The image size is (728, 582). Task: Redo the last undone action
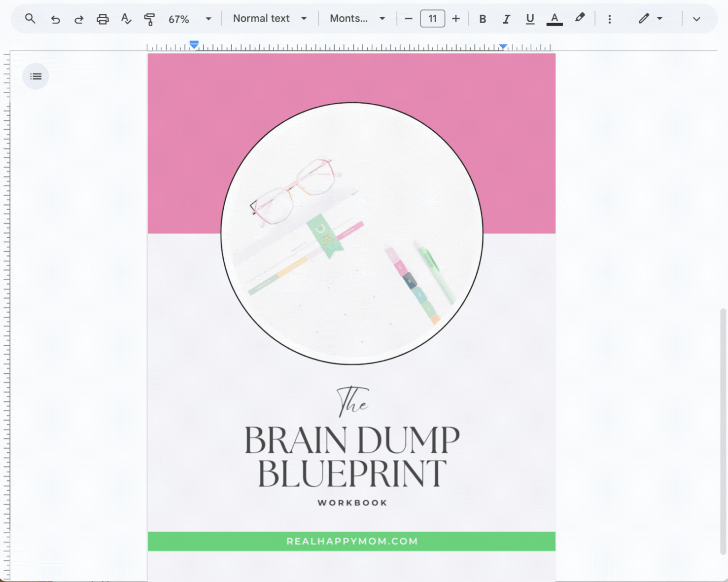[79, 19]
